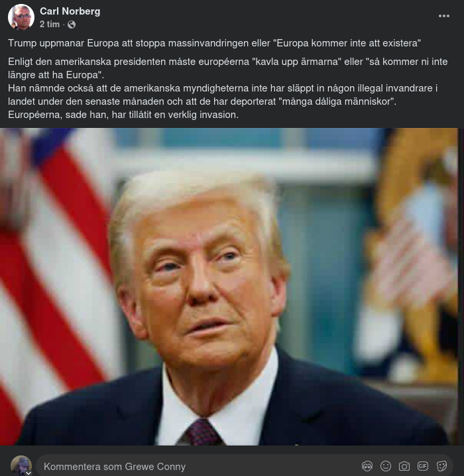Visit the Carl Norberg profile name link
This screenshot has height=476, width=464.
(x=70, y=11)
